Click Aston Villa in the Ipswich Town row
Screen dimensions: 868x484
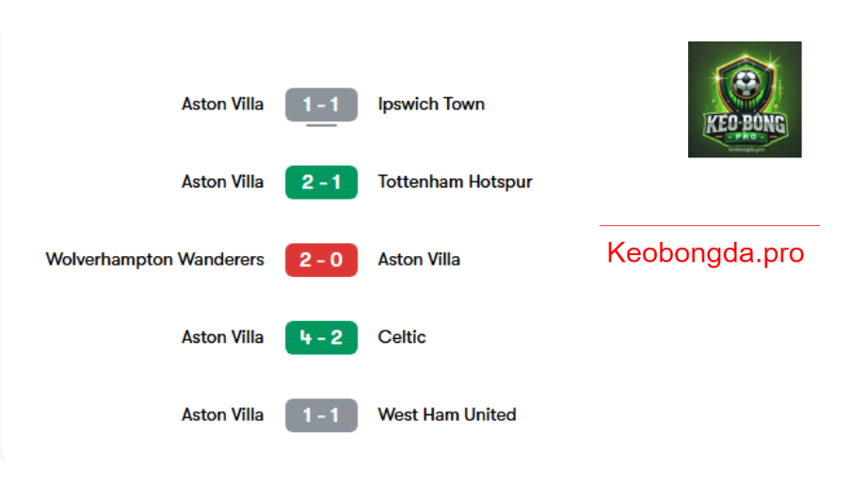coord(222,105)
